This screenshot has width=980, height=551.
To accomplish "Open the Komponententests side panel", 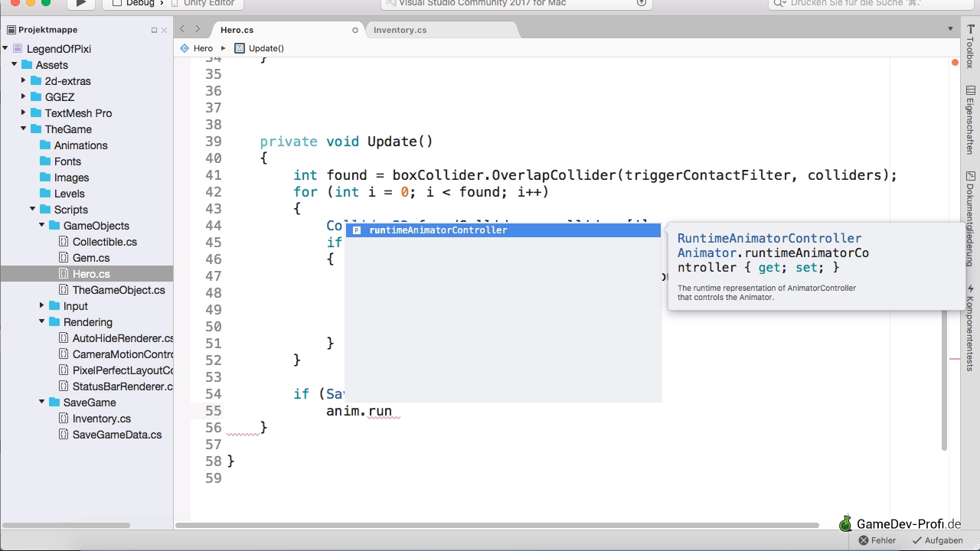I will (x=970, y=328).
